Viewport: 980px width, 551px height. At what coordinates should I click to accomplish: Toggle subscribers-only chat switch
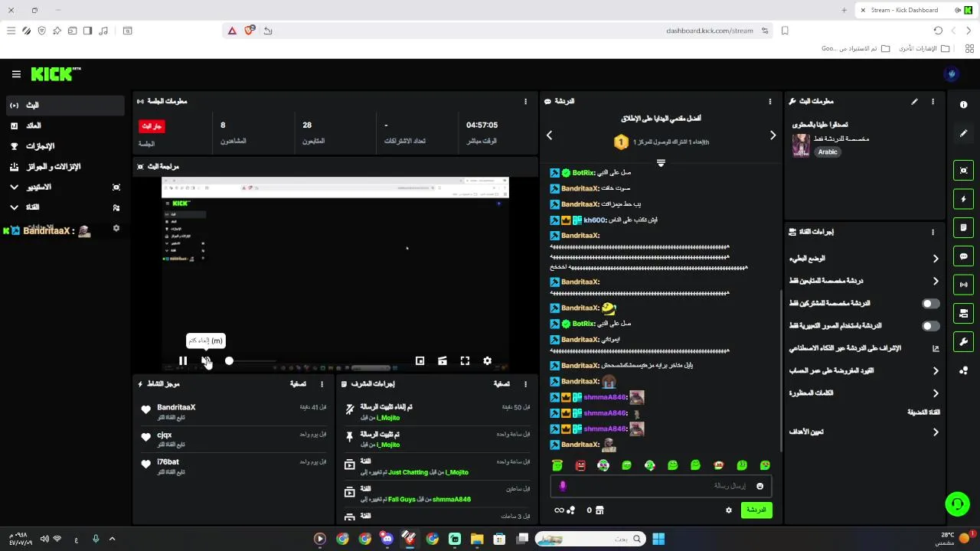pos(931,304)
